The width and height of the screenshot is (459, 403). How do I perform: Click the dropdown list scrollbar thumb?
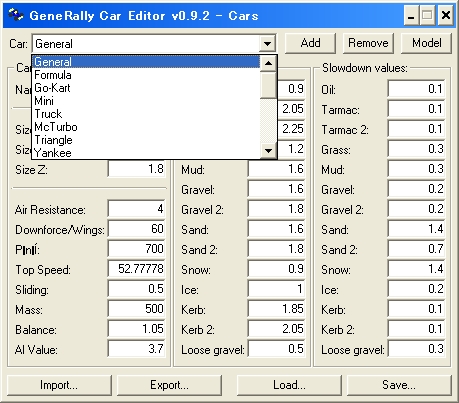(268, 85)
